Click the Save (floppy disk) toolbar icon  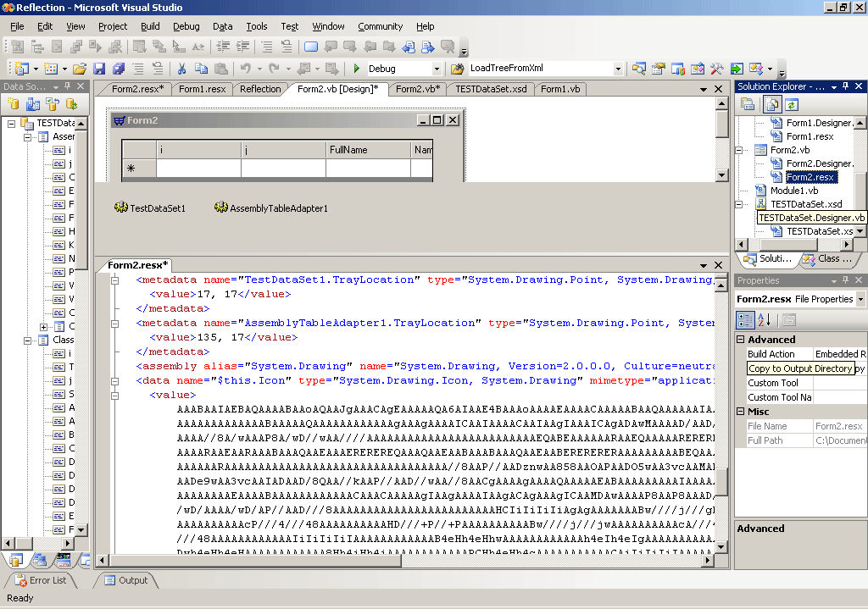pos(99,69)
